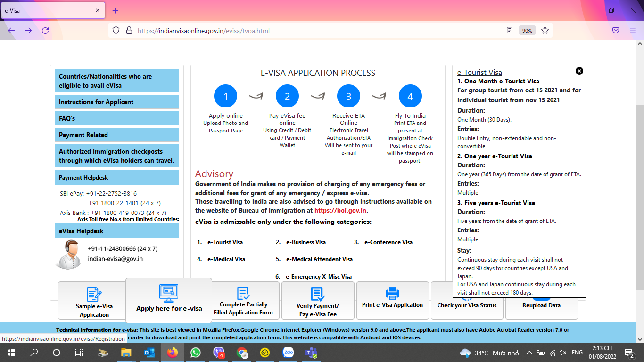
Task: Click the address bar URL
Action: coord(204,31)
